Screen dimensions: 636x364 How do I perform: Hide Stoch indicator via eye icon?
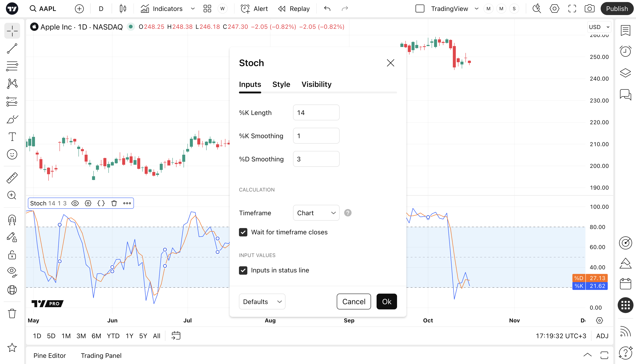coord(75,203)
